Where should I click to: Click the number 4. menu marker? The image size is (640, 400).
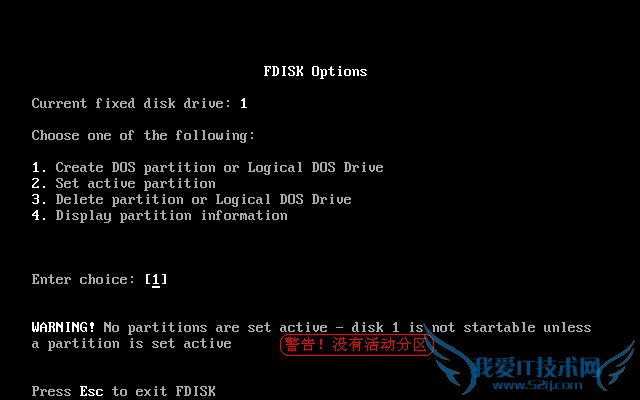pyautogui.click(x=39, y=215)
